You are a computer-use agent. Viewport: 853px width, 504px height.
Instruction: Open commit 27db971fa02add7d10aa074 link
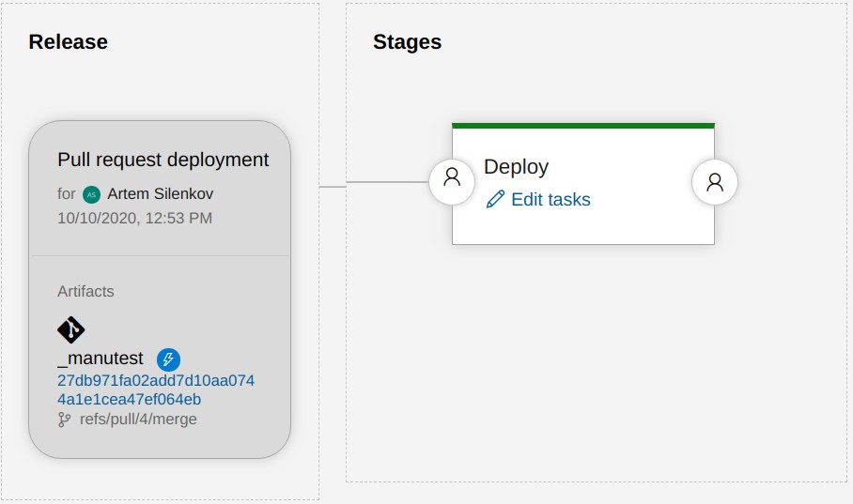click(x=156, y=380)
